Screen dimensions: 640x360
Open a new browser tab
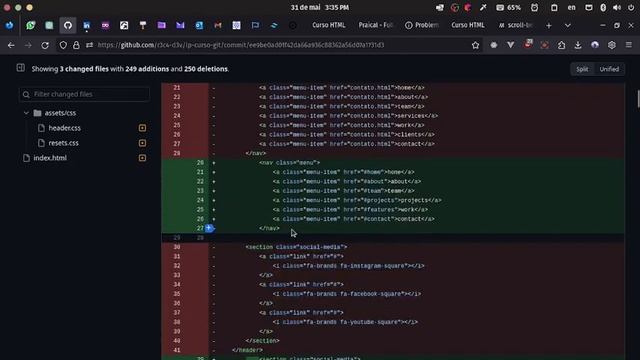point(549,25)
